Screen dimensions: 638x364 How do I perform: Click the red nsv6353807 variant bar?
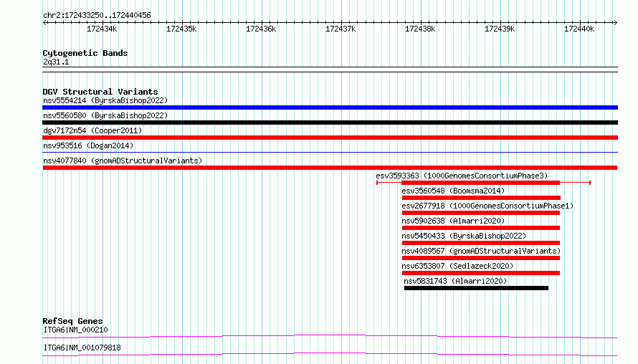click(x=481, y=273)
